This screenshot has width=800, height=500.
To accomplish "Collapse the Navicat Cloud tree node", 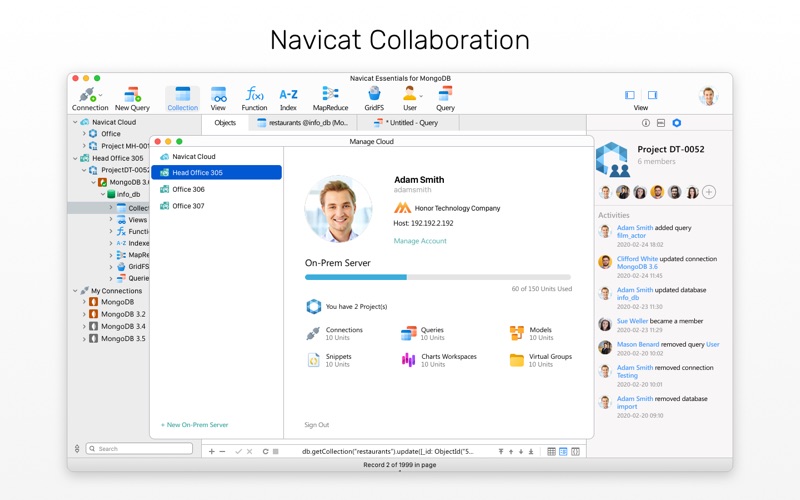I will pyautogui.click(x=75, y=122).
